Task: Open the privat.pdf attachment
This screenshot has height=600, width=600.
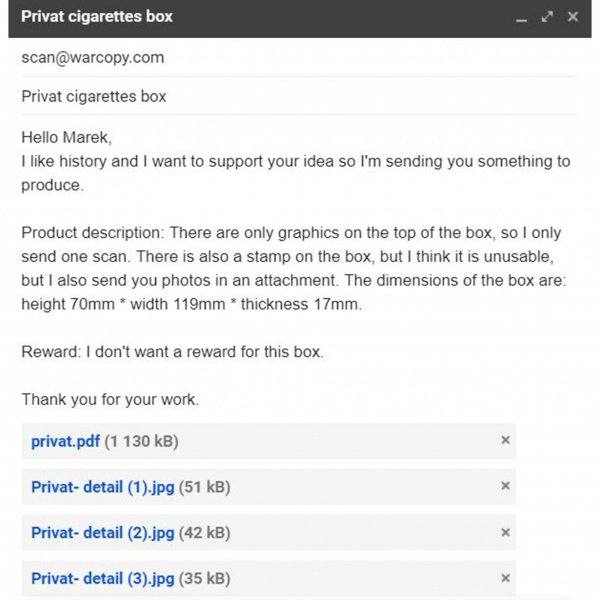Action: 65,441
